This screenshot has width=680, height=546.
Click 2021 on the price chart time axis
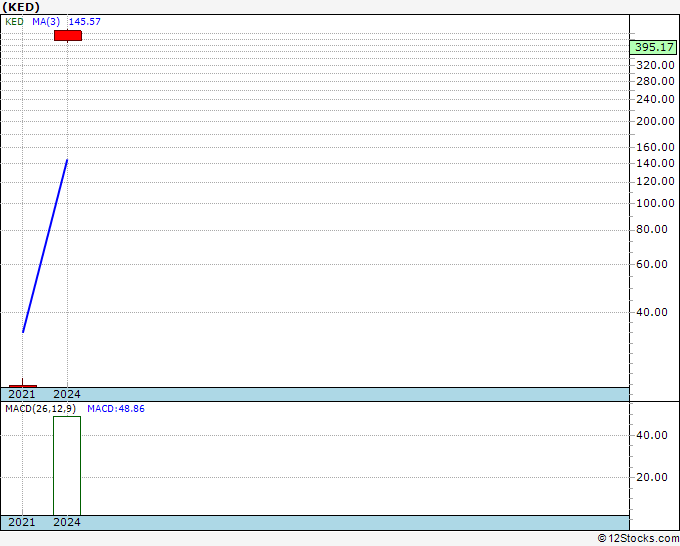pos(22,394)
